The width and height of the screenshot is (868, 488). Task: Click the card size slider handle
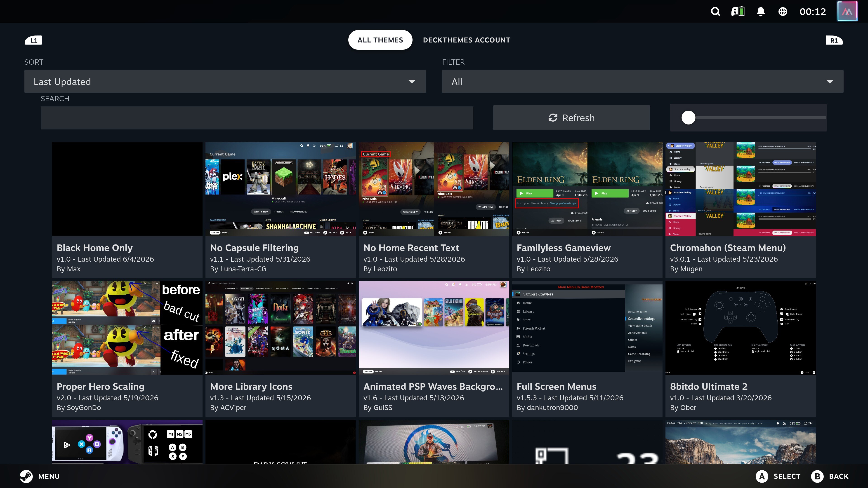click(x=688, y=117)
